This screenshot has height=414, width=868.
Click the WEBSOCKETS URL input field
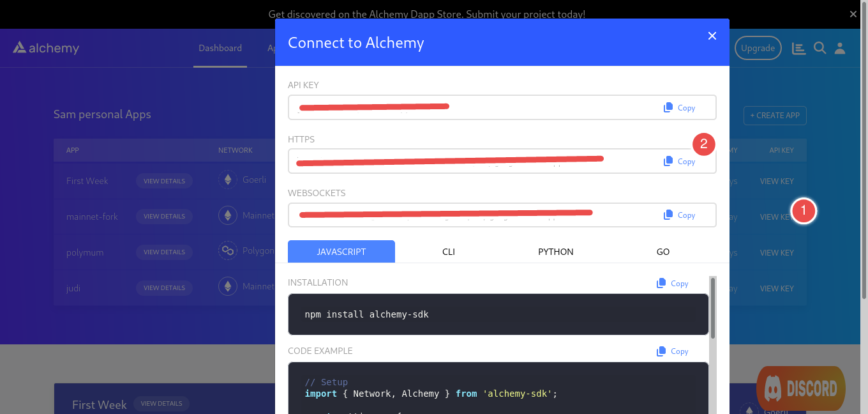point(502,215)
